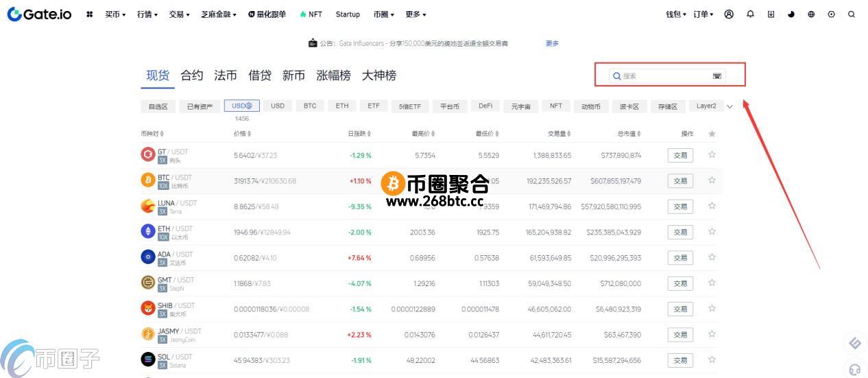Switch to the 法币 tab

(x=226, y=75)
